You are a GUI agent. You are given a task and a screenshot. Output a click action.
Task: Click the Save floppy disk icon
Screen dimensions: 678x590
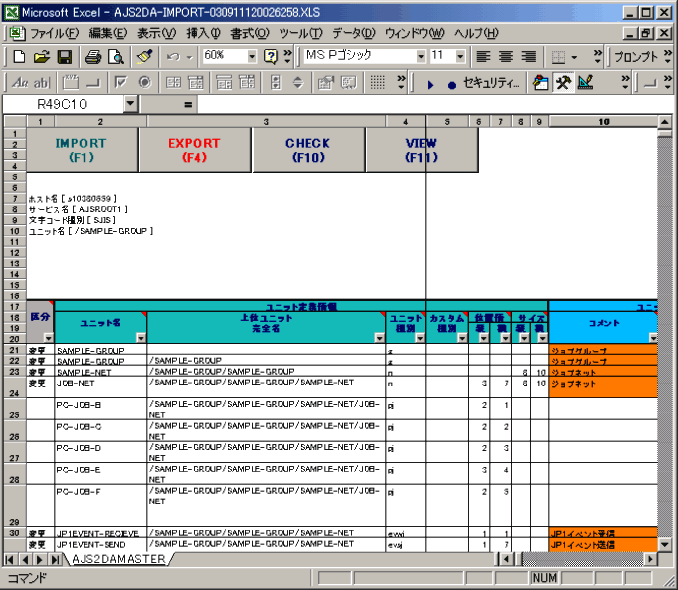click(x=65, y=56)
